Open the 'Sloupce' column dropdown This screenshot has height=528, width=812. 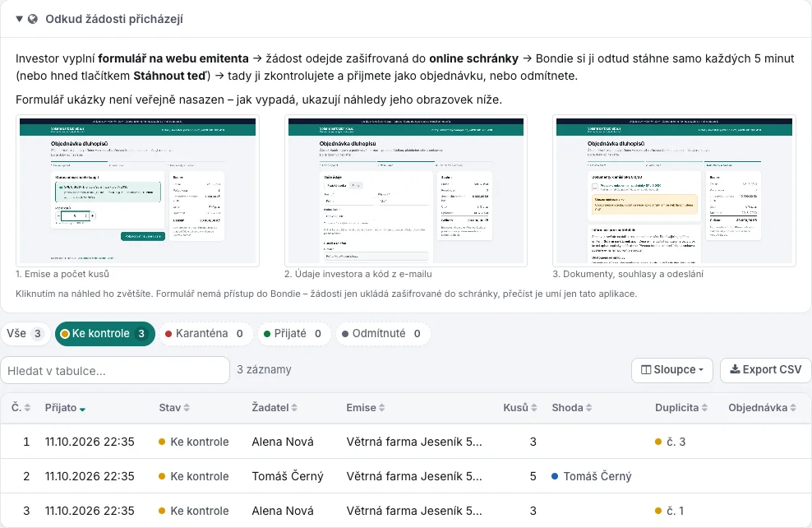pos(672,370)
